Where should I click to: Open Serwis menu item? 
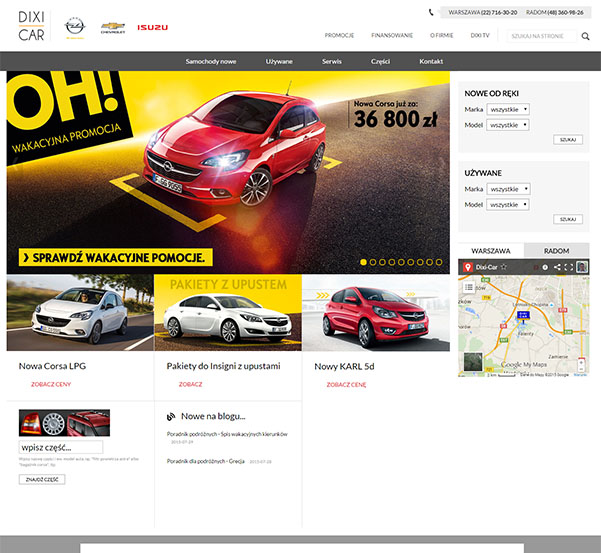[x=332, y=61]
